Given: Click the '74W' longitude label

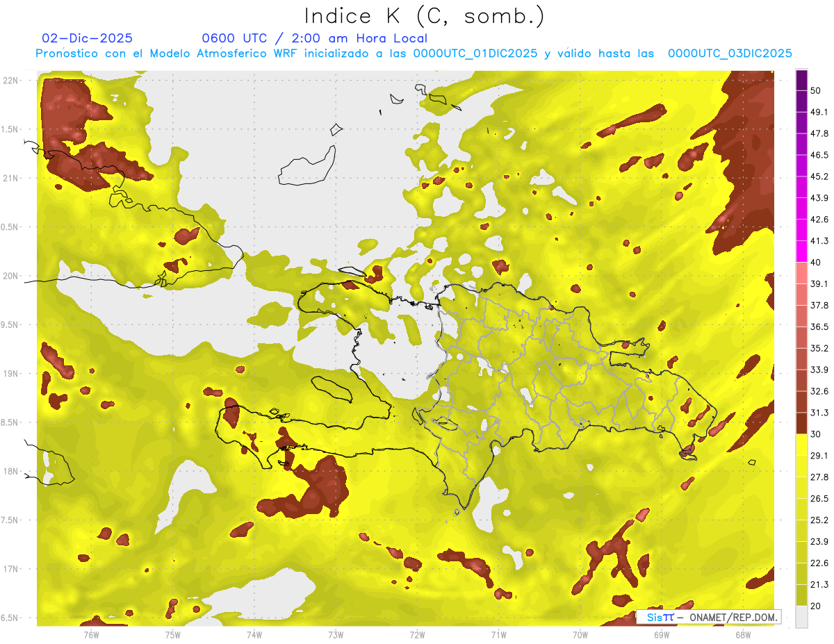Looking at the screenshot, I should 254,634.
